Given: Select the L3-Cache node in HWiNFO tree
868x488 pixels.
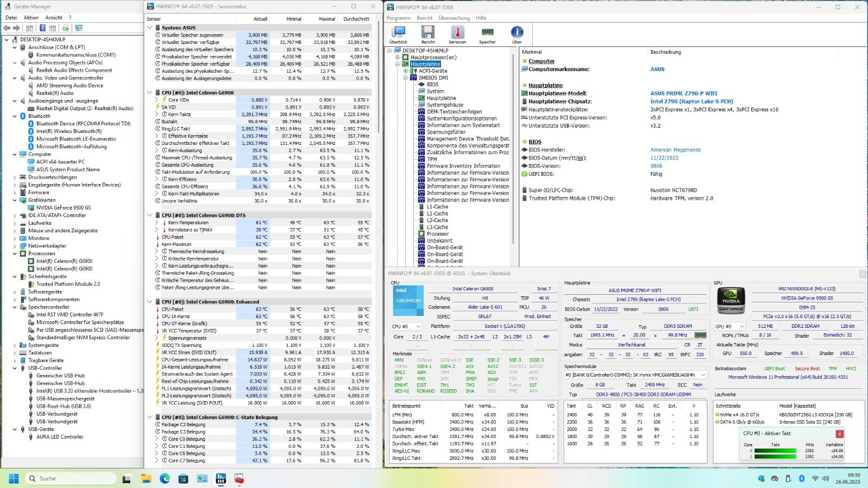Looking at the screenshot, I should point(437,227).
